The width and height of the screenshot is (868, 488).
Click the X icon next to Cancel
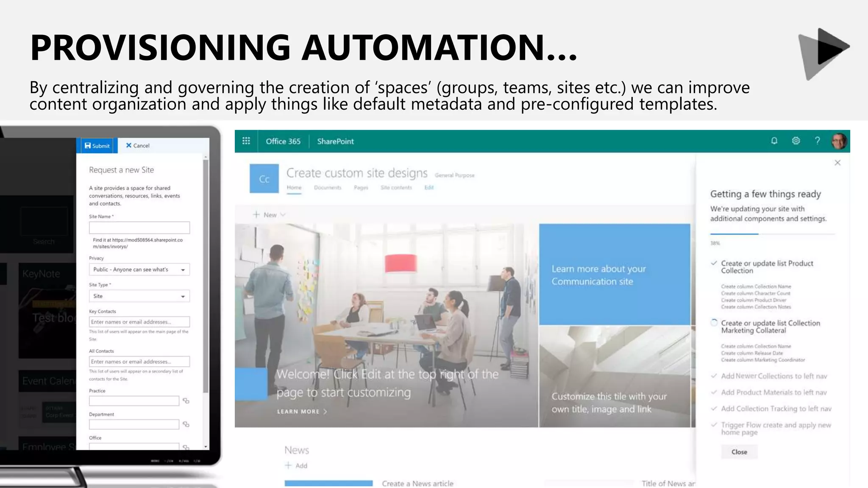(129, 145)
